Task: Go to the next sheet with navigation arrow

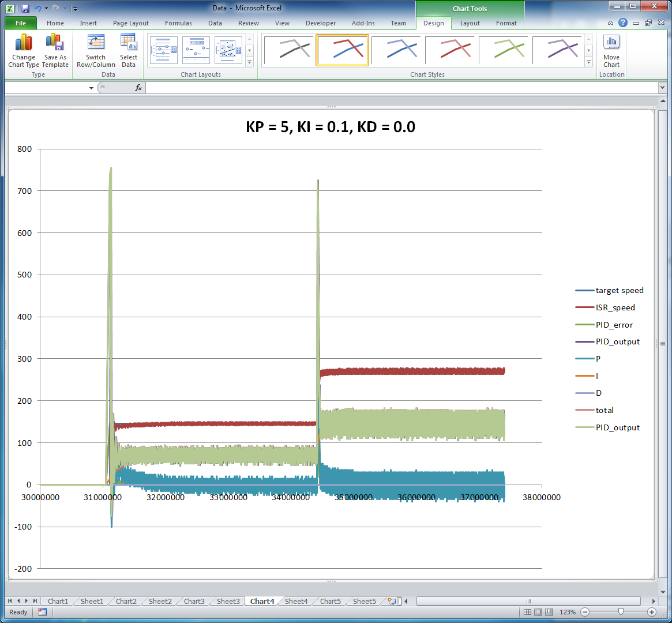Action: coord(27,601)
